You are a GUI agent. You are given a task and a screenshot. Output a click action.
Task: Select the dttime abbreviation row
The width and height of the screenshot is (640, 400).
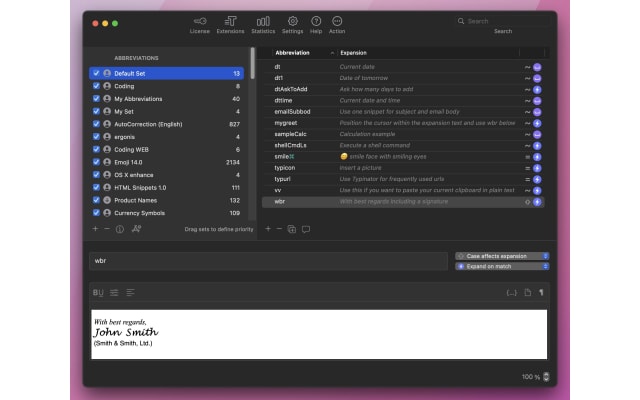[403, 100]
